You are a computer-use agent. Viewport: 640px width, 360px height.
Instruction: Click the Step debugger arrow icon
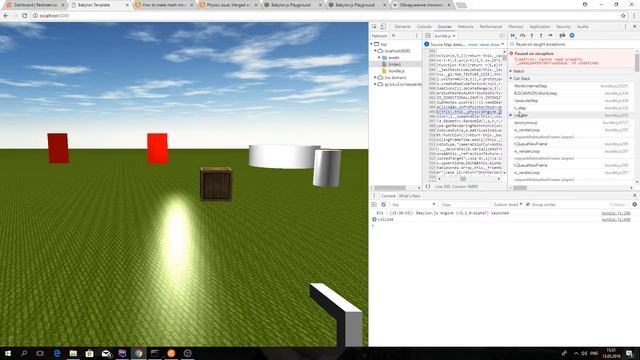tap(551, 36)
